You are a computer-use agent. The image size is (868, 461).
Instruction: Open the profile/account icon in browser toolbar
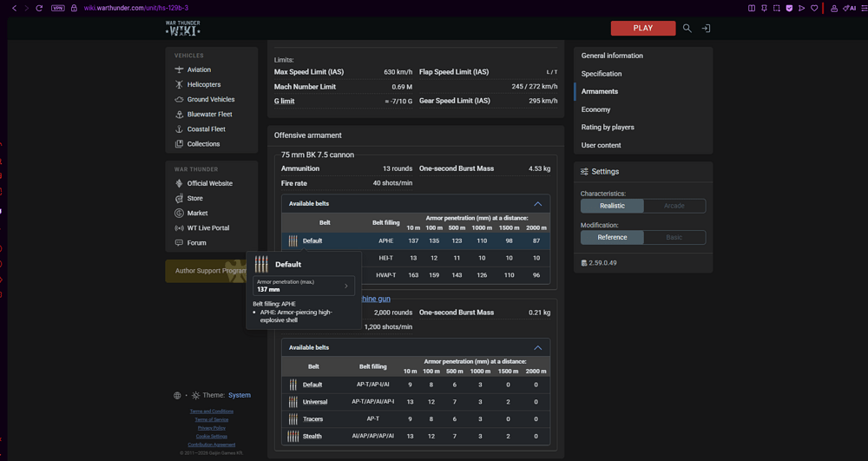[833, 8]
